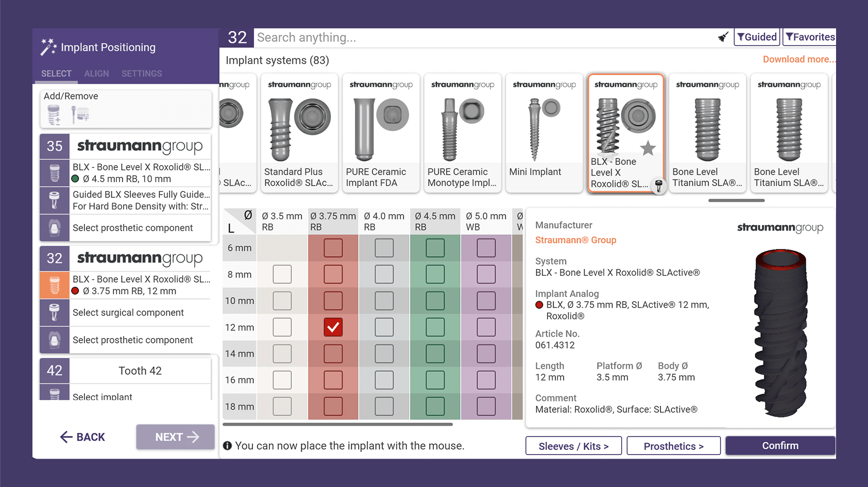
Task: Click the search anything field
Action: (x=484, y=38)
